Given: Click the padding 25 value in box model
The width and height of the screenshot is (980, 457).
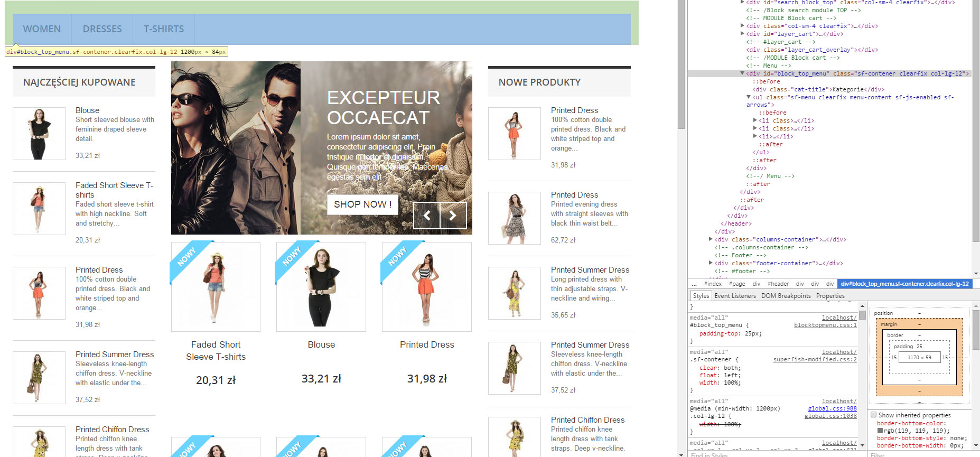Looking at the screenshot, I should pyautogui.click(x=919, y=347).
